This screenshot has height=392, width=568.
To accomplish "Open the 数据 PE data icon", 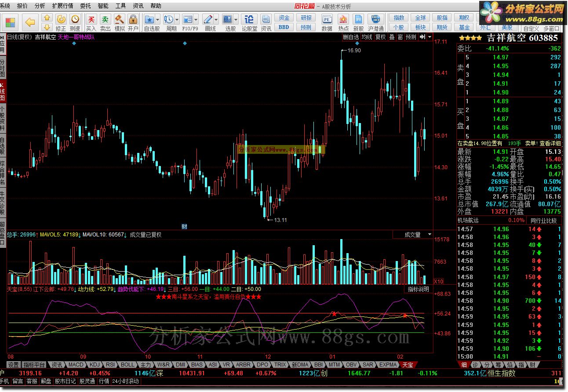I will [x=327, y=19].
